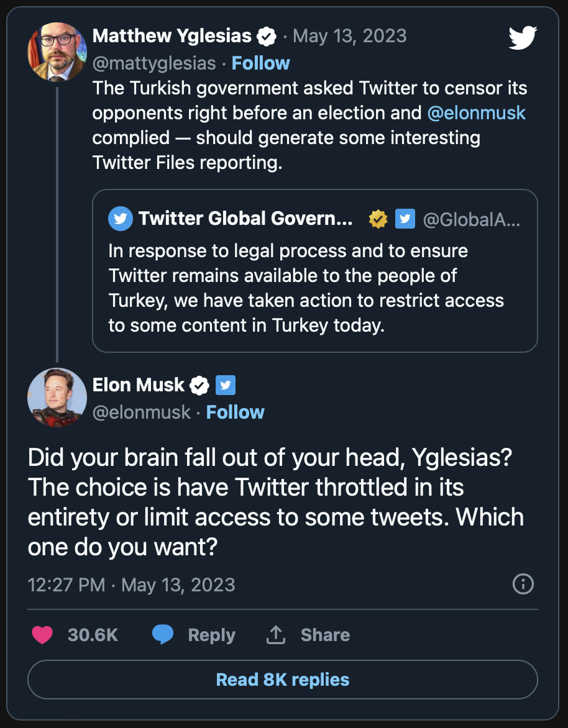Click the Twitter square badge beside Elon Musk

click(225, 385)
